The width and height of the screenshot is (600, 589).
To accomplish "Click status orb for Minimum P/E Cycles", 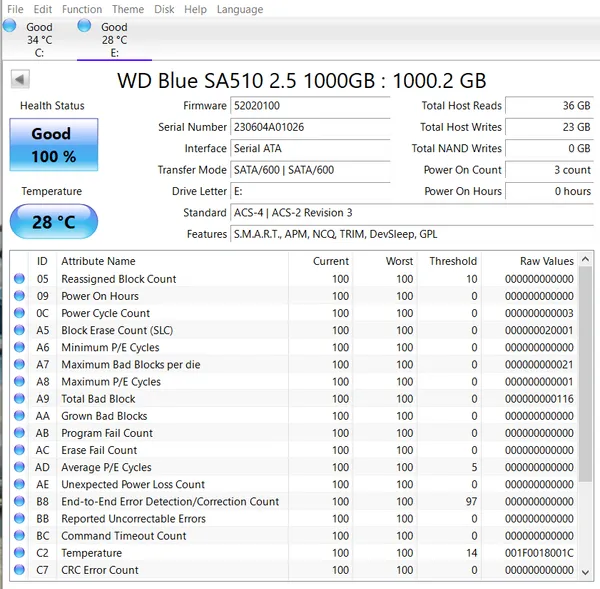I will (19, 347).
